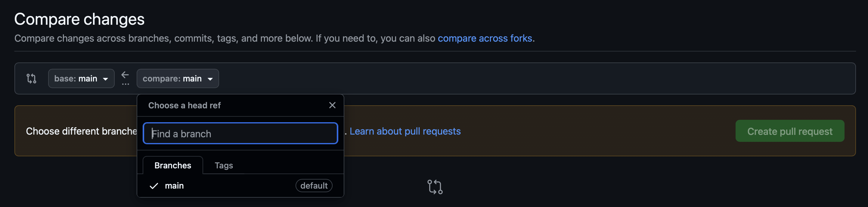The height and width of the screenshot is (207, 868).
Task: Click the Choose different branches banner text
Action: (x=81, y=131)
